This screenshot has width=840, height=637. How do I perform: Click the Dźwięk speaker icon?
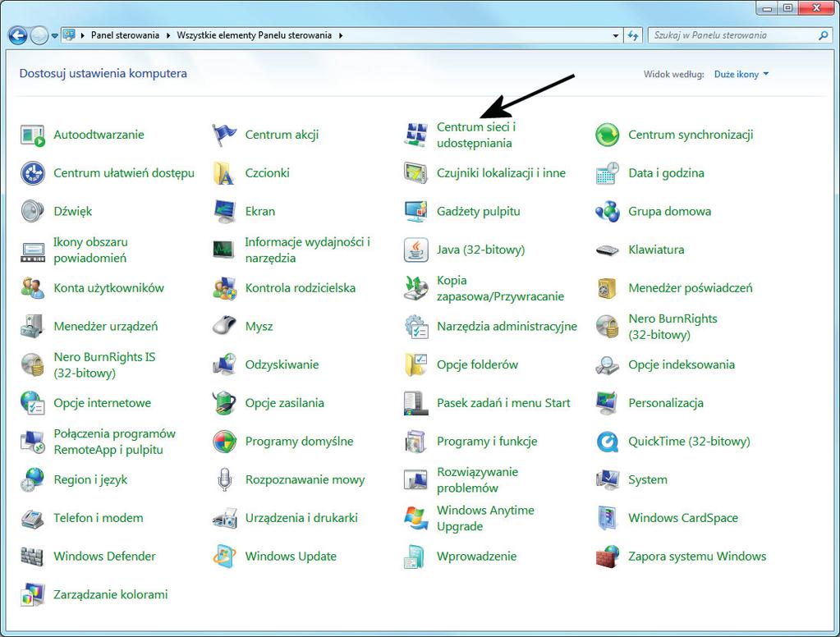pyautogui.click(x=33, y=212)
